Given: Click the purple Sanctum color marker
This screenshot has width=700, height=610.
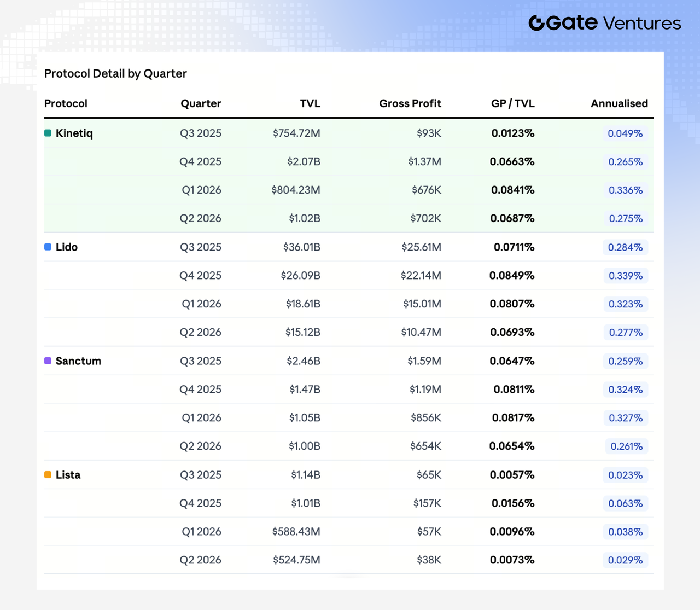Looking at the screenshot, I should 48,361.
